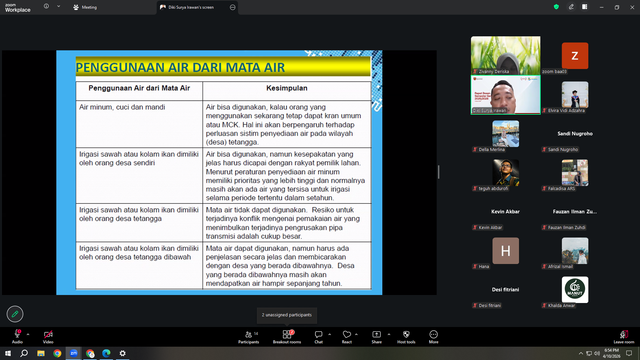Select Desi fitriani's tile
This screenshot has height=360, width=640.
pos(505,289)
